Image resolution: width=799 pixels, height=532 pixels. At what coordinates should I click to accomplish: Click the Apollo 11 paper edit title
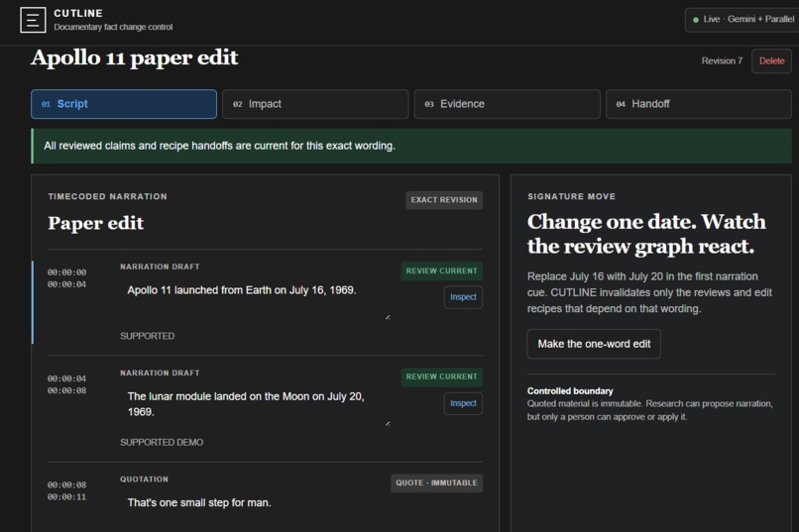(135, 57)
